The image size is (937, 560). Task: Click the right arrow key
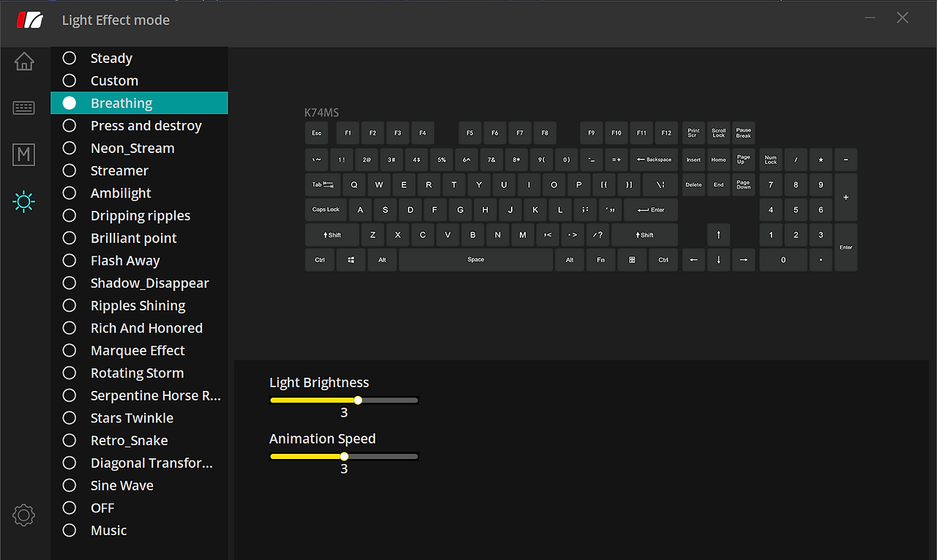[744, 260]
